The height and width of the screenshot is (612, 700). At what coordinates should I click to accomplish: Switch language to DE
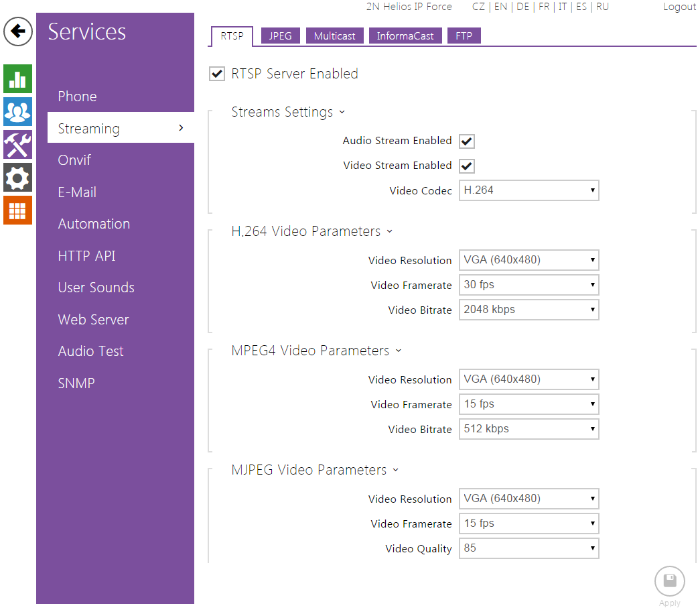(522, 7)
